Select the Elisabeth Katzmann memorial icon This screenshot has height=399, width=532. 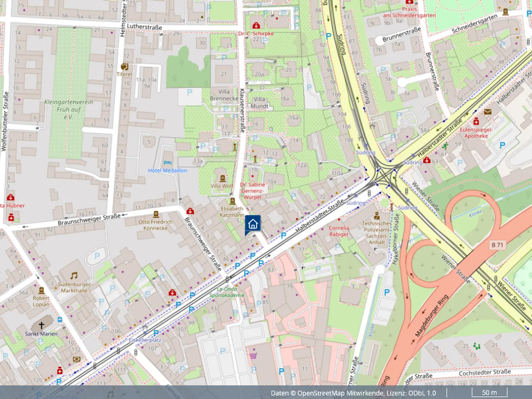(x=232, y=201)
